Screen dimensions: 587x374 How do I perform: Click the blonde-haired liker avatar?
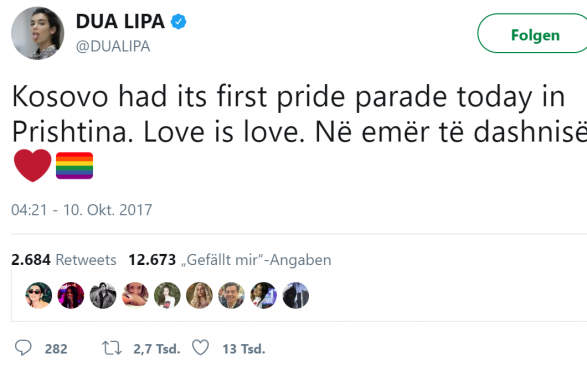199,295
